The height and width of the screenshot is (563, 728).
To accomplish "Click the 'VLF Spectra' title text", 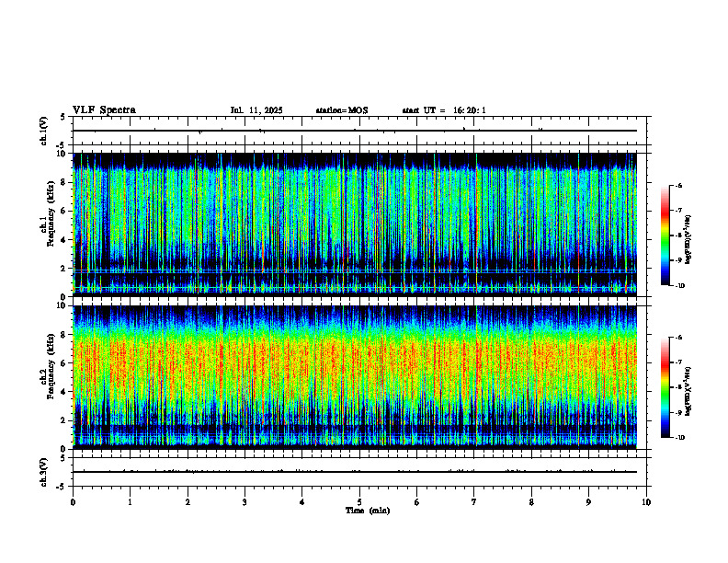I will pyautogui.click(x=104, y=110).
